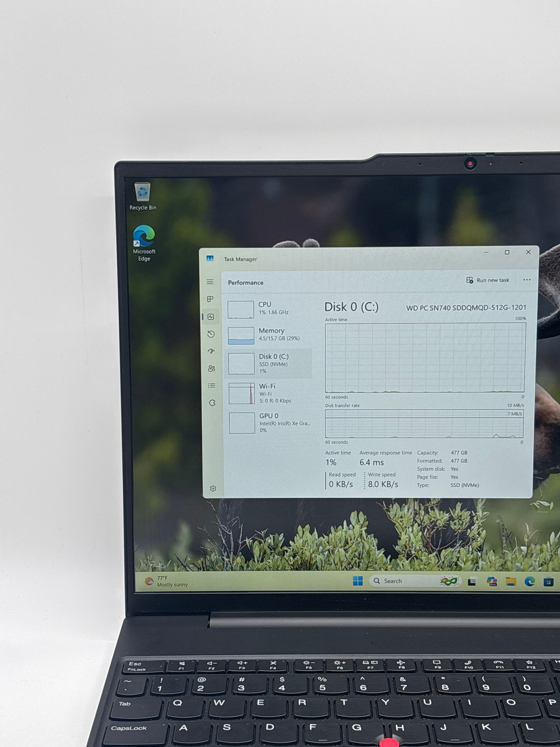Image resolution: width=560 pixels, height=747 pixels.
Task: Minimize the Task Manager window
Action: [486, 252]
